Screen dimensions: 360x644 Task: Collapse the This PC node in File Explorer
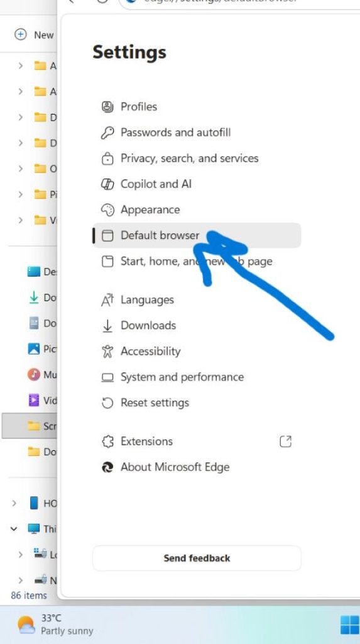[14, 528]
